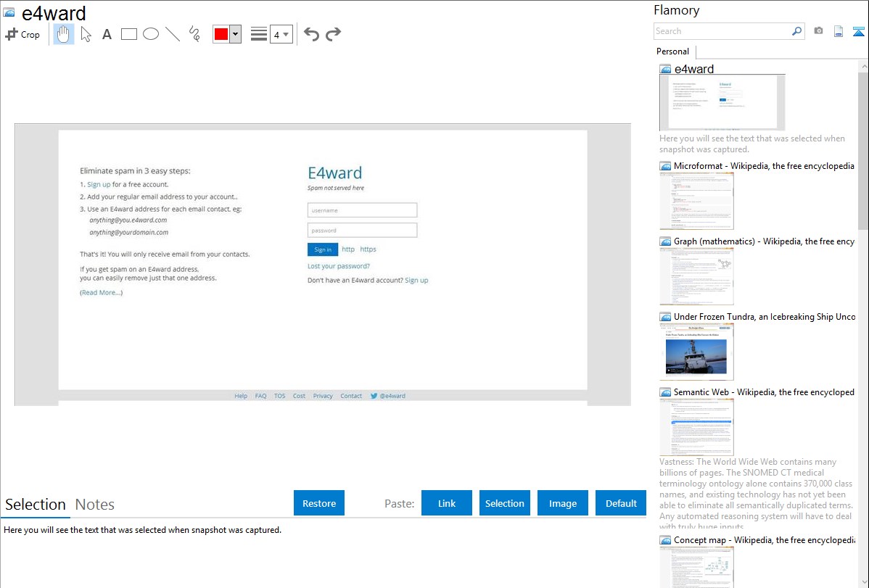Click the @e4ward Twitter link in footer
This screenshot has width=869, height=588.
tap(388, 396)
